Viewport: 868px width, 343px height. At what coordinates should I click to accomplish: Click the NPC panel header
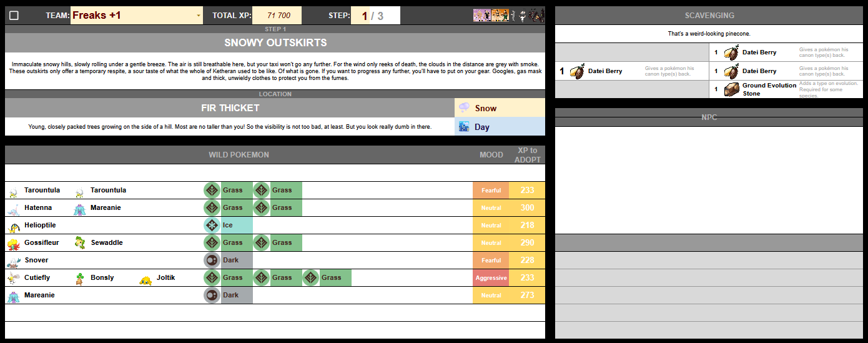click(x=709, y=117)
